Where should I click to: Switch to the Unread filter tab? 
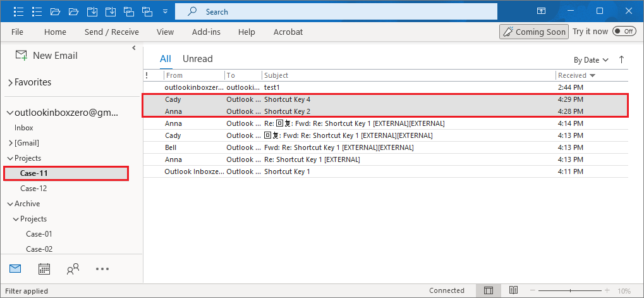click(x=197, y=59)
